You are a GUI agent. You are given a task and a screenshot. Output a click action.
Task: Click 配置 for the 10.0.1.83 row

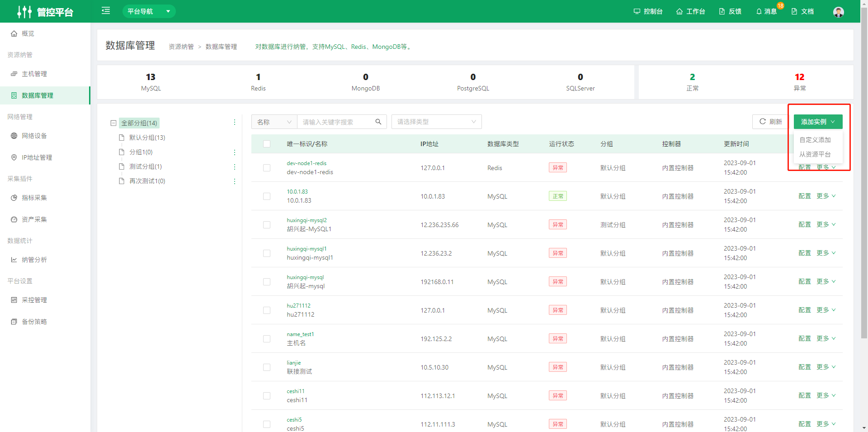click(804, 196)
